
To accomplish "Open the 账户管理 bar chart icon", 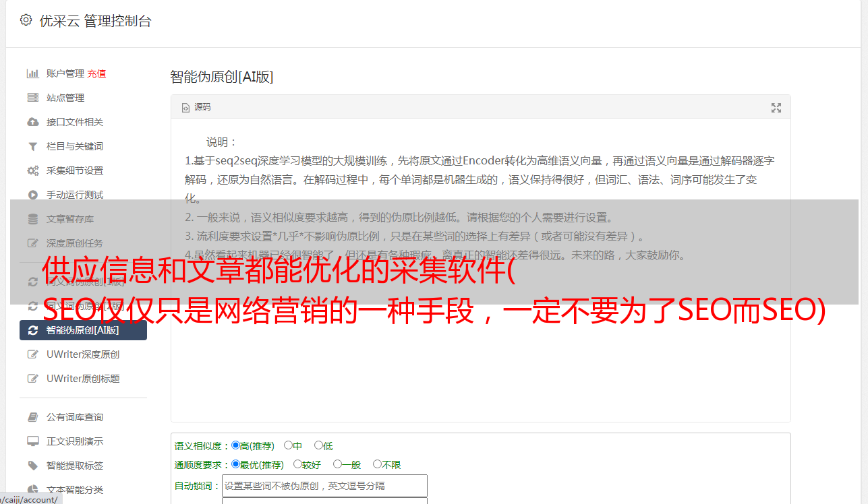I will (x=32, y=73).
